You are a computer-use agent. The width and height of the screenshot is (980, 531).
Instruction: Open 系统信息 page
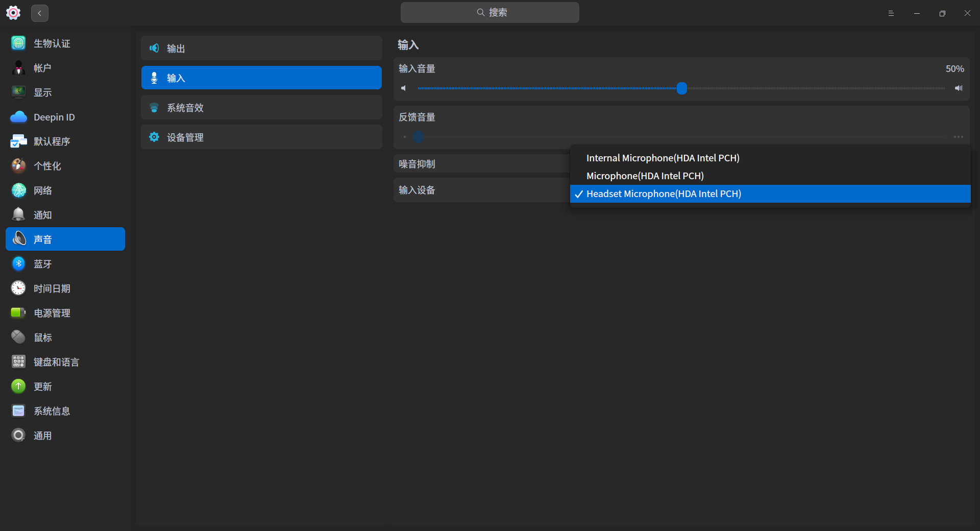coord(65,411)
